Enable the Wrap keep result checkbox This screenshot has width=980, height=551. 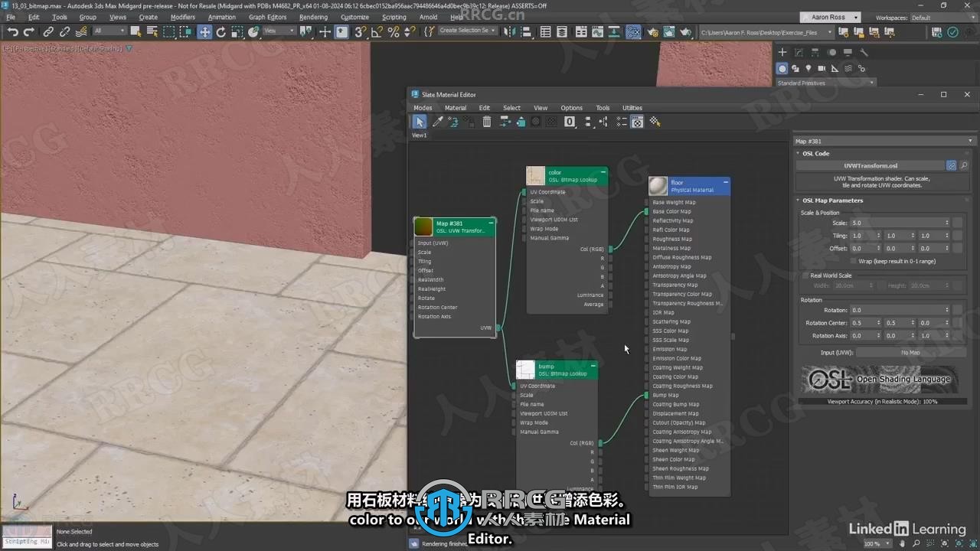coord(854,261)
